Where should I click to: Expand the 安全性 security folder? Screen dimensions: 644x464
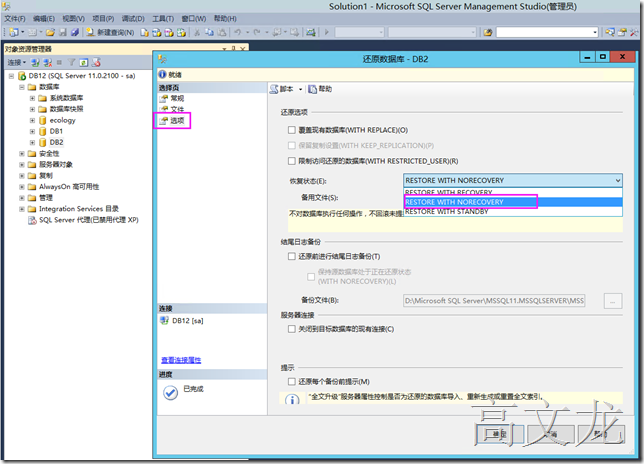(22, 154)
